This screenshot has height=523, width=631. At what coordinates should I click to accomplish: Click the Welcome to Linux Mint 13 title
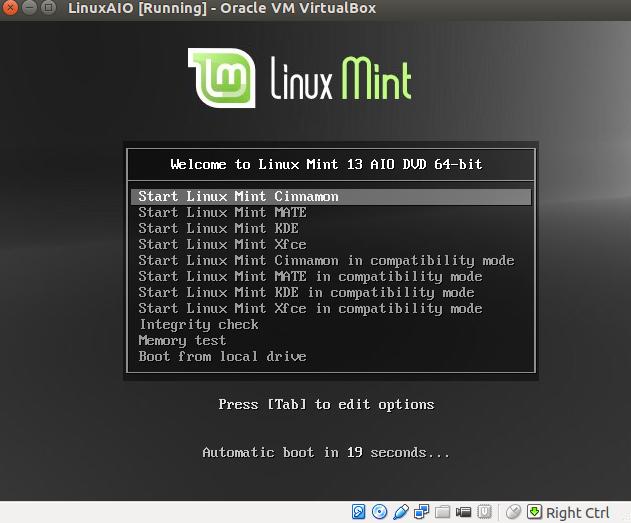[326, 165]
